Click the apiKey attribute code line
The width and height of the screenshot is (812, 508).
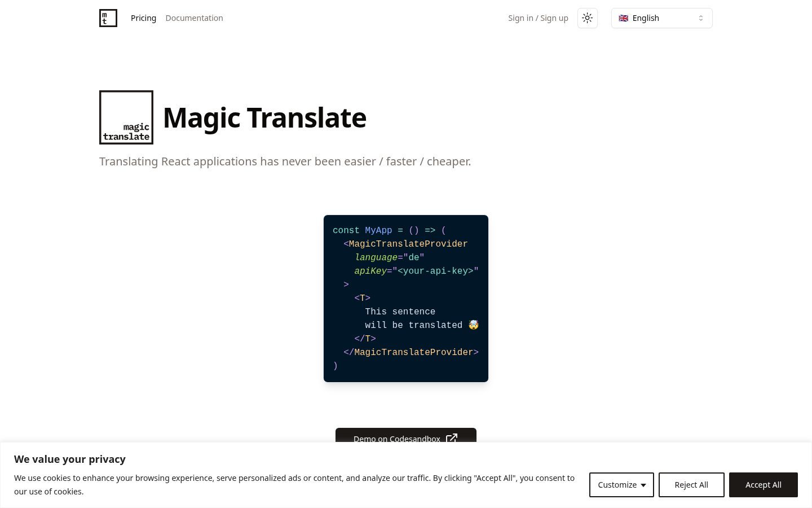(416, 271)
